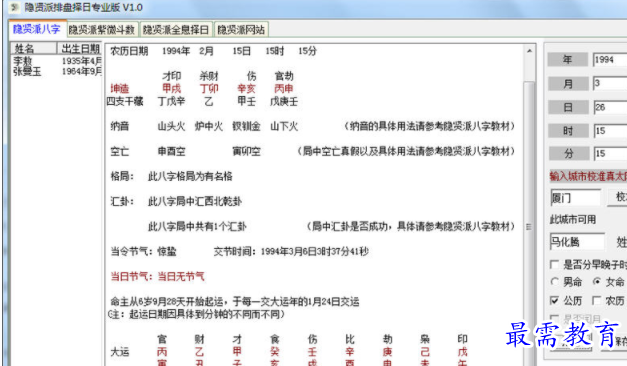
Task: Click the name input field with 马化腾
Action: 577,242
